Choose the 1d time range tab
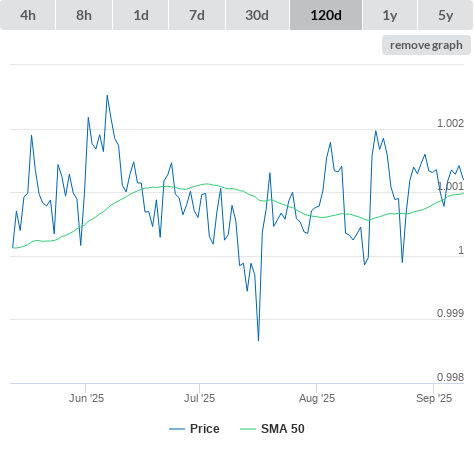 (x=141, y=15)
